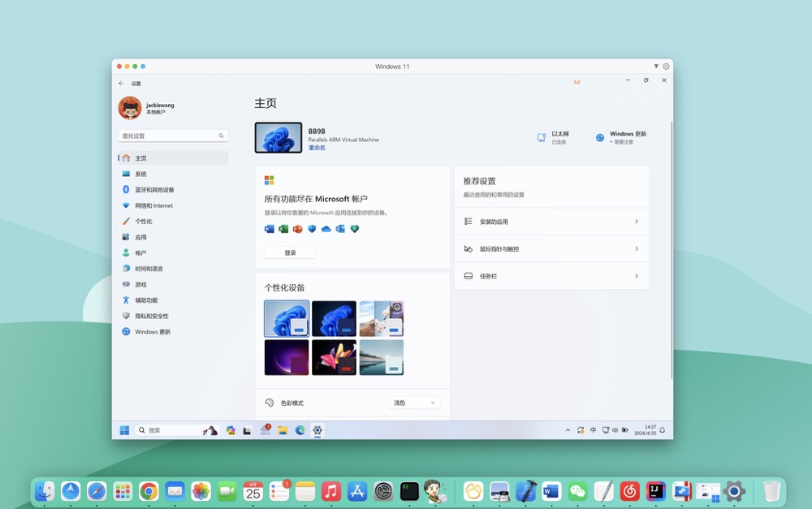Click the jackiewang profile avatar
The image size is (812, 509).
tap(129, 108)
